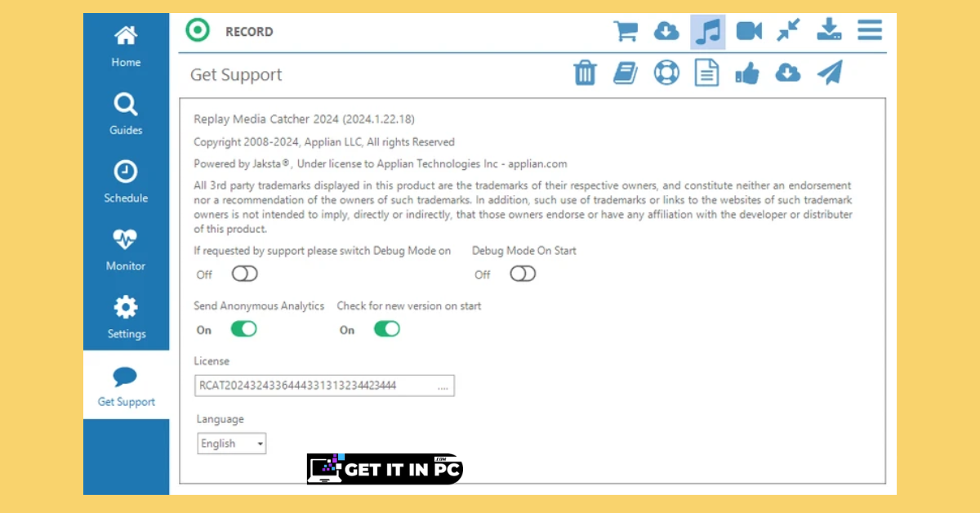The image size is (980, 513).
Task: Open the book manual icon
Action: click(626, 74)
